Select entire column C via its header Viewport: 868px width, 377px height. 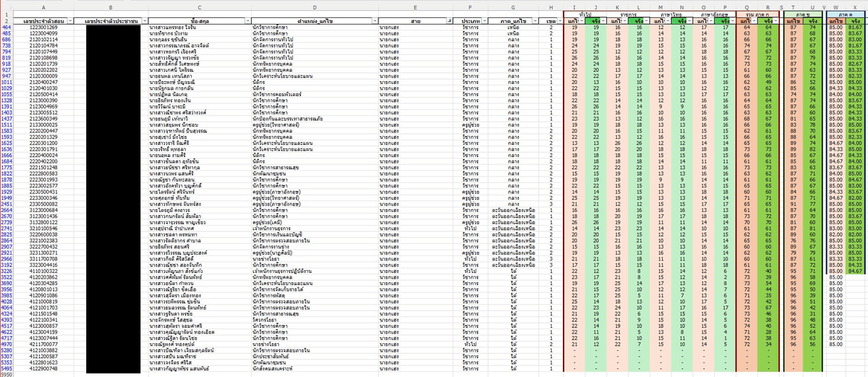[x=198, y=8]
